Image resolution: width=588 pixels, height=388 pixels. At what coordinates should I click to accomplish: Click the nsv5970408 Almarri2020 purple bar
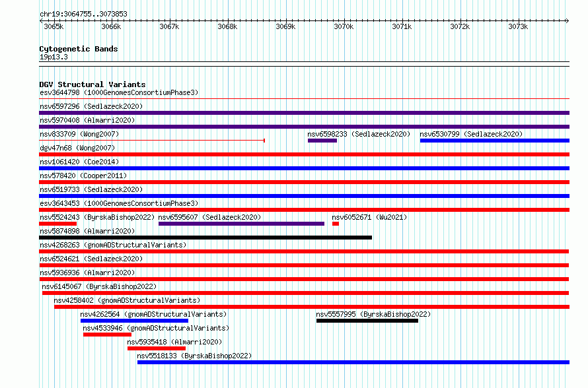304,127
